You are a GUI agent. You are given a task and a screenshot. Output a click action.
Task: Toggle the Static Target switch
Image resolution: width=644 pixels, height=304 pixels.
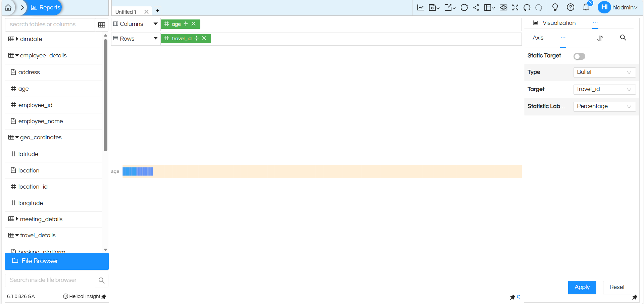click(x=579, y=56)
